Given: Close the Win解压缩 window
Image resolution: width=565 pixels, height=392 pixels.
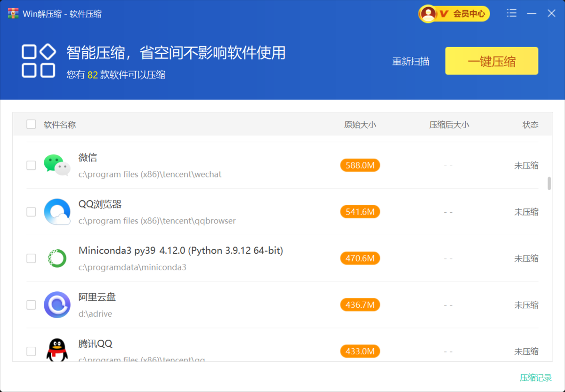Looking at the screenshot, I should (551, 14).
